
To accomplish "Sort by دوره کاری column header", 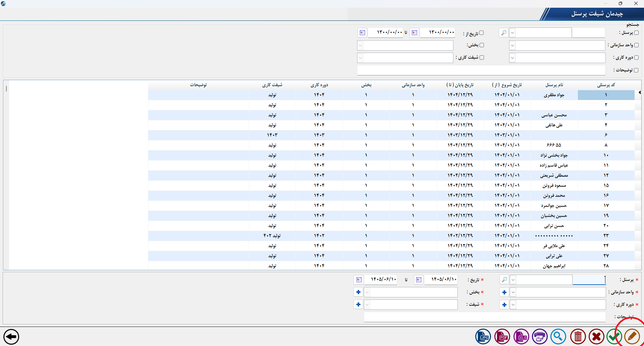I will [x=319, y=85].
